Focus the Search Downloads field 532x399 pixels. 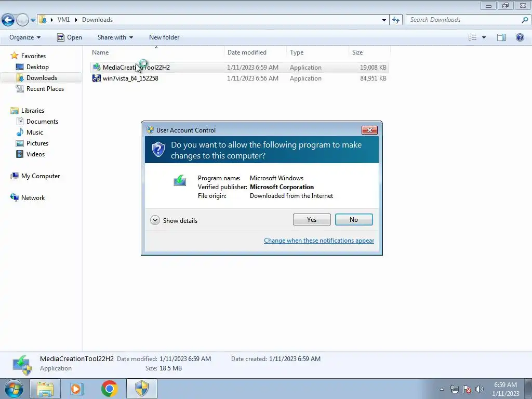pyautogui.click(x=464, y=20)
